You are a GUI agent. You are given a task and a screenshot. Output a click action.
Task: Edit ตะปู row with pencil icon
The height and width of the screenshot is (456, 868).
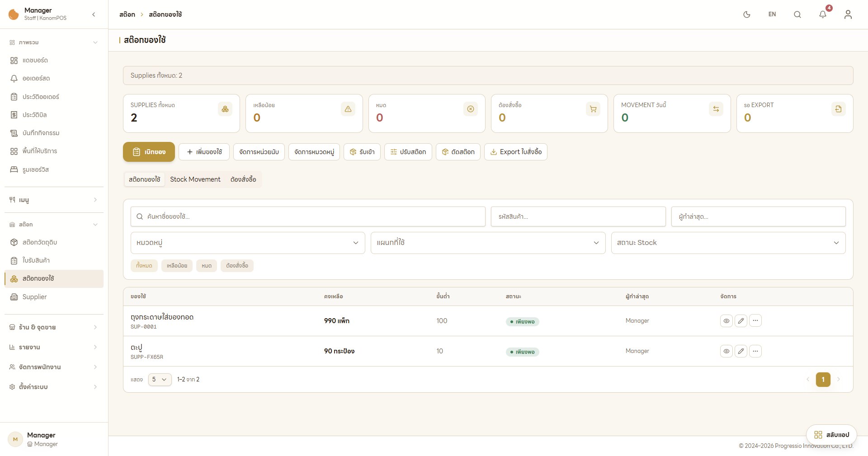741,351
